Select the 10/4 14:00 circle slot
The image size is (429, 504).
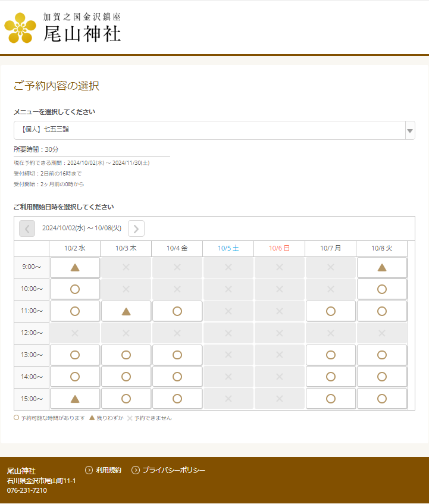pyautogui.click(x=177, y=377)
